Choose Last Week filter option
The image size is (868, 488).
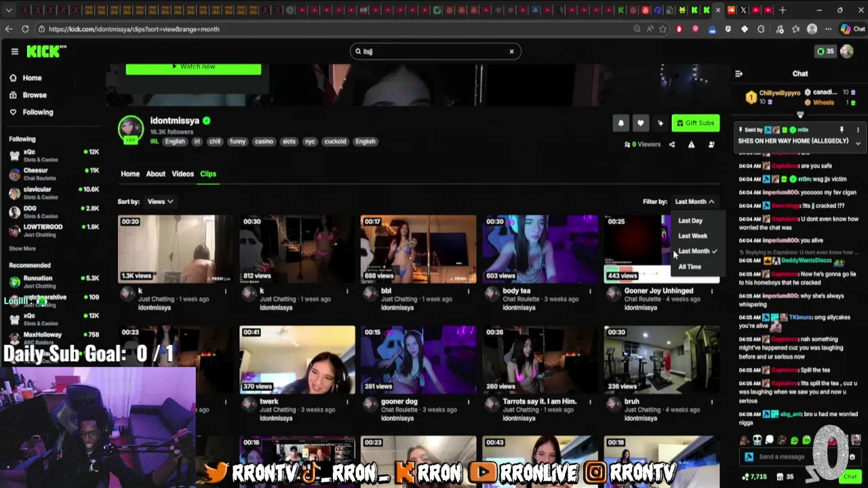692,236
